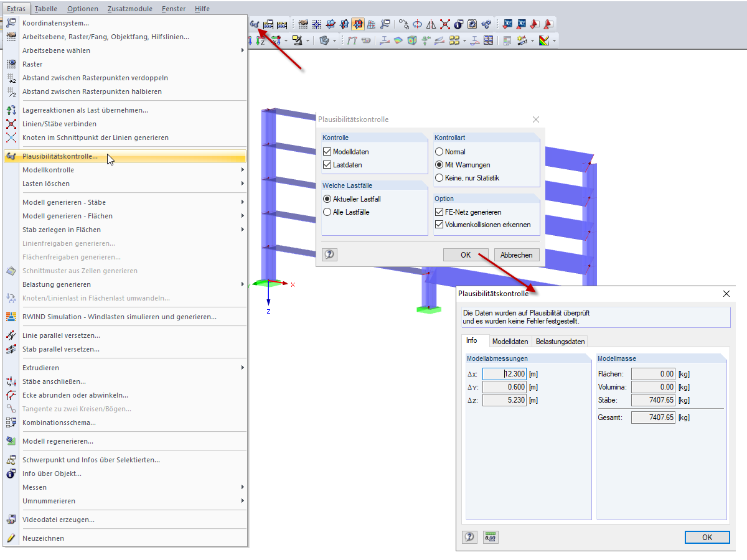Image resolution: width=747 pixels, height=560 pixels.
Task: Expand Stab zerlegen in Flächen submenu
Action: 125,230
